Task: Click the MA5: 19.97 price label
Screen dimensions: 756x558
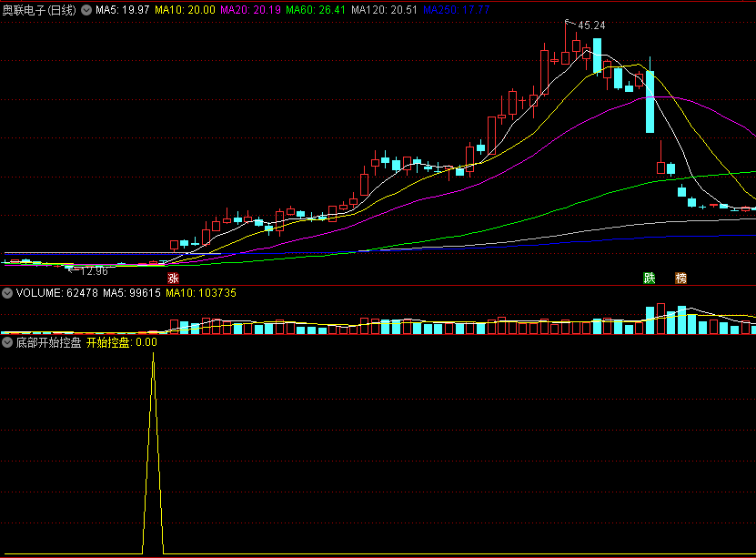Action: point(123,10)
